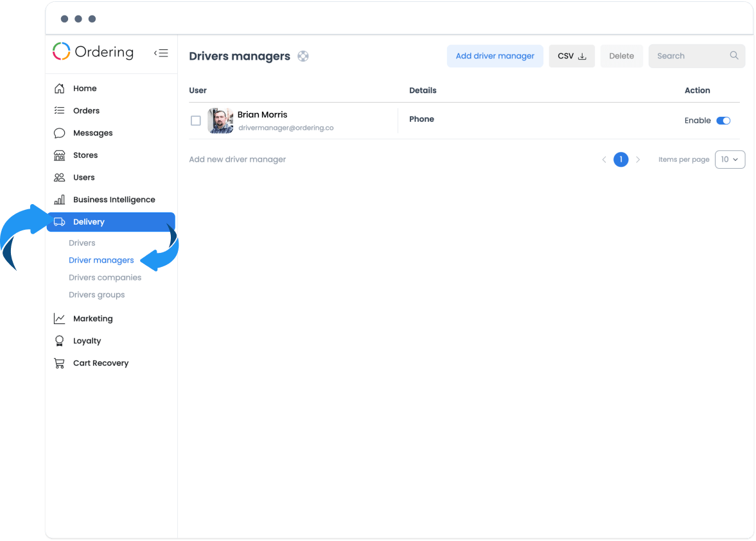This screenshot has height=541, width=756.
Task: Toggle the Enable switch for Brian Morris
Action: (723, 121)
